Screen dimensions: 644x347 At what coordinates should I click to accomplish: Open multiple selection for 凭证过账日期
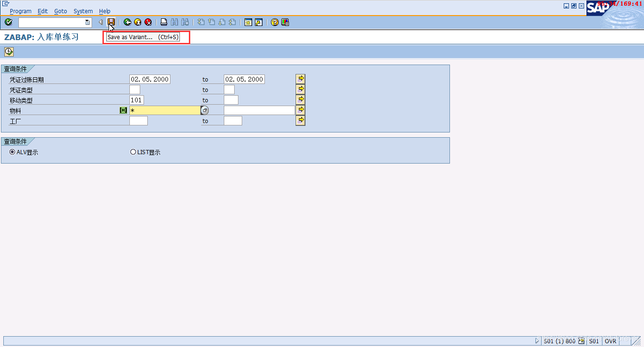pyautogui.click(x=300, y=79)
